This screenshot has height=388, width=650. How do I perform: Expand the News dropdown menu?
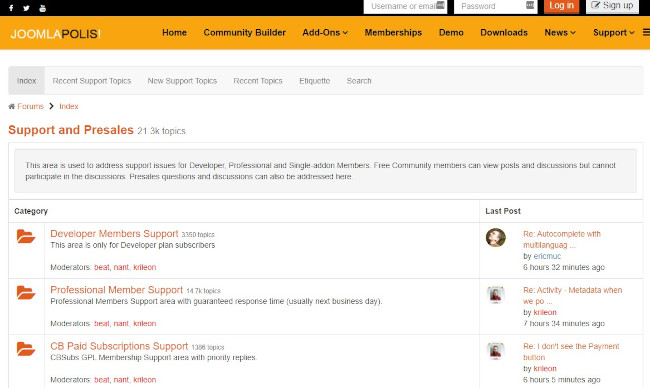tap(560, 32)
